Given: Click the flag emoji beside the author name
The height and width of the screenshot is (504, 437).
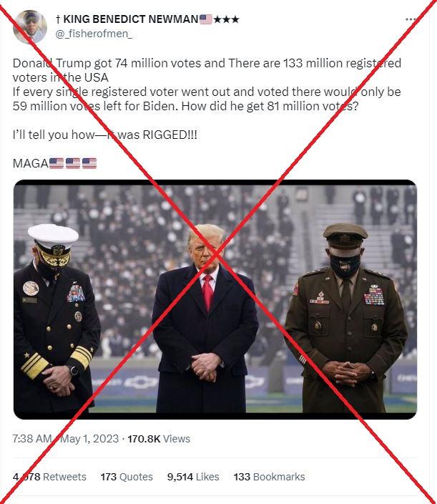Looking at the screenshot, I should [x=205, y=19].
